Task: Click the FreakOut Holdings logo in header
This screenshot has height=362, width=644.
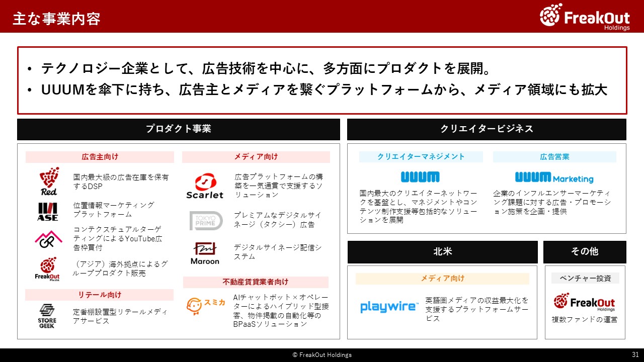Action: point(585,17)
